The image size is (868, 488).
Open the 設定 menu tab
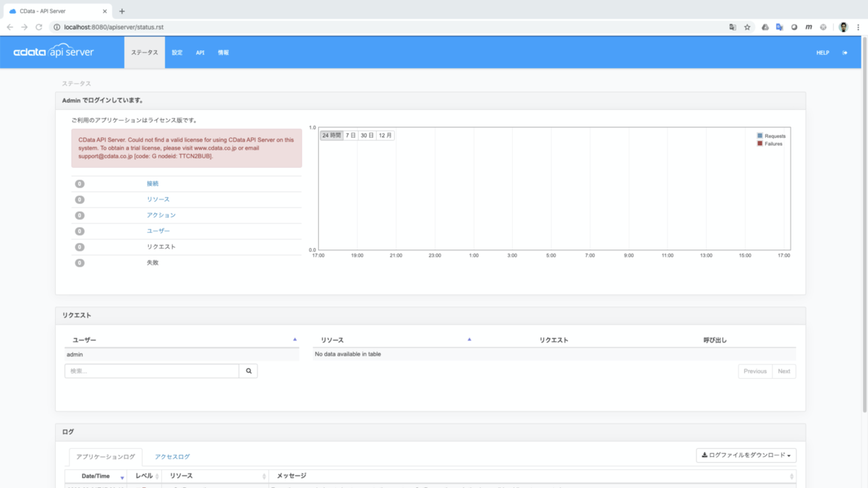(177, 53)
